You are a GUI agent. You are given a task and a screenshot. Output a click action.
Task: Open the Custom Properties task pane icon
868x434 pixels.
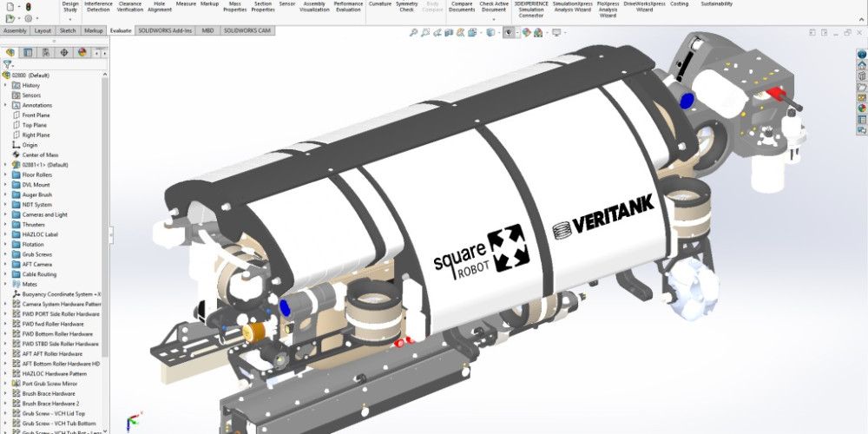click(862, 120)
